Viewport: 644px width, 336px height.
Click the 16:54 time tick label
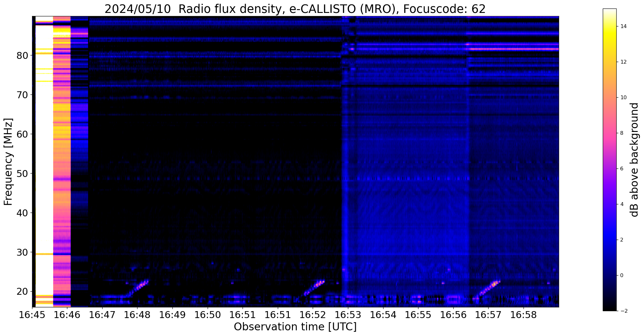(x=383, y=315)
